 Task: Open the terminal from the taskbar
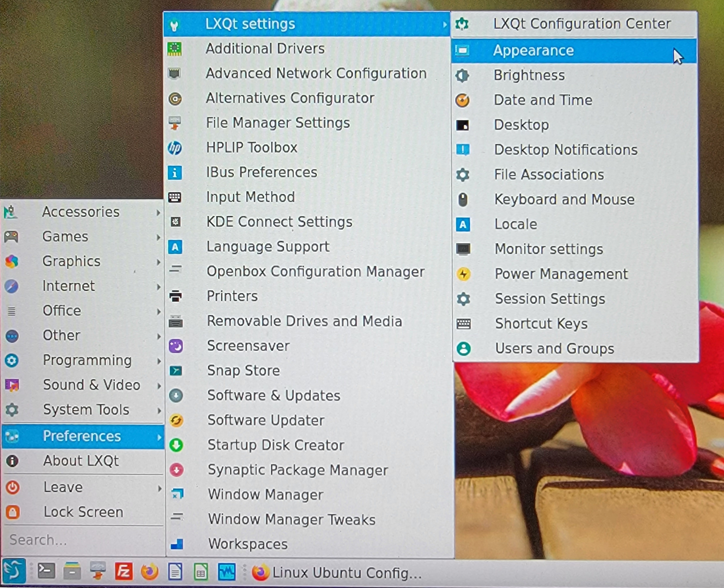(x=46, y=572)
